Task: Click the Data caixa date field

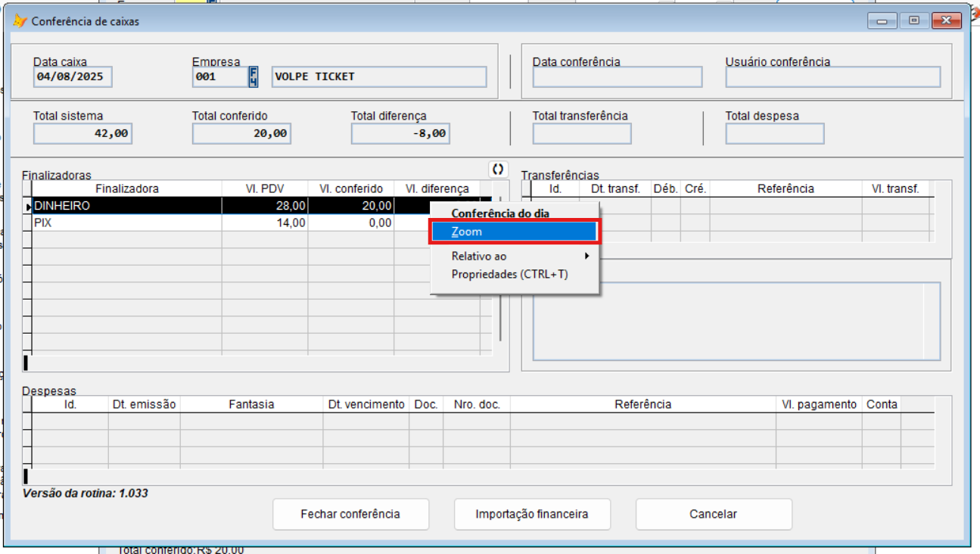Action: pos(73,76)
